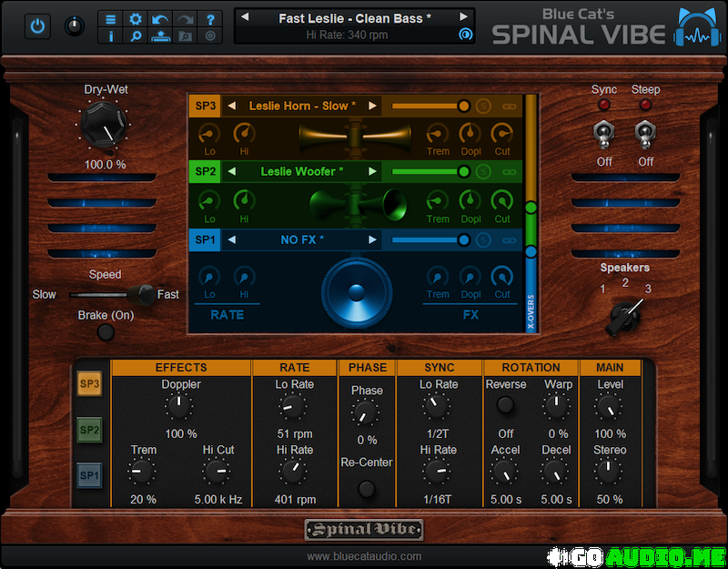Image resolution: width=728 pixels, height=569 pixels.
Task: Toggle the Steep switch
Action: tap(645, 134)
